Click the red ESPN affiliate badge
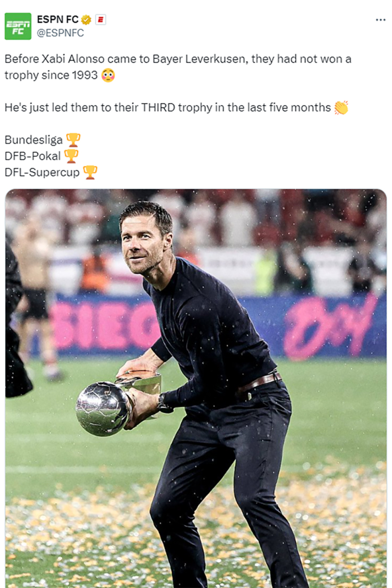The height and width of the screenshot is (588, 392). [100, 20]
